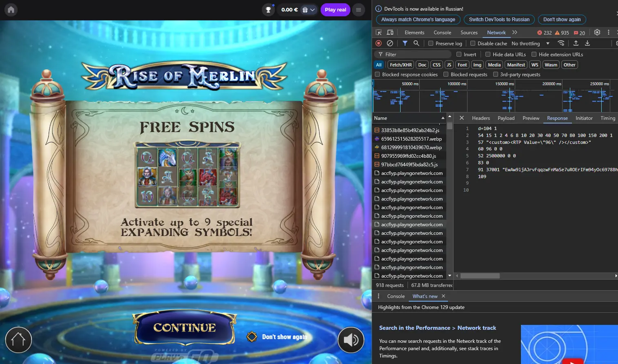
Task: Check Blocked response cookies
Action: [x=377, y=75]
